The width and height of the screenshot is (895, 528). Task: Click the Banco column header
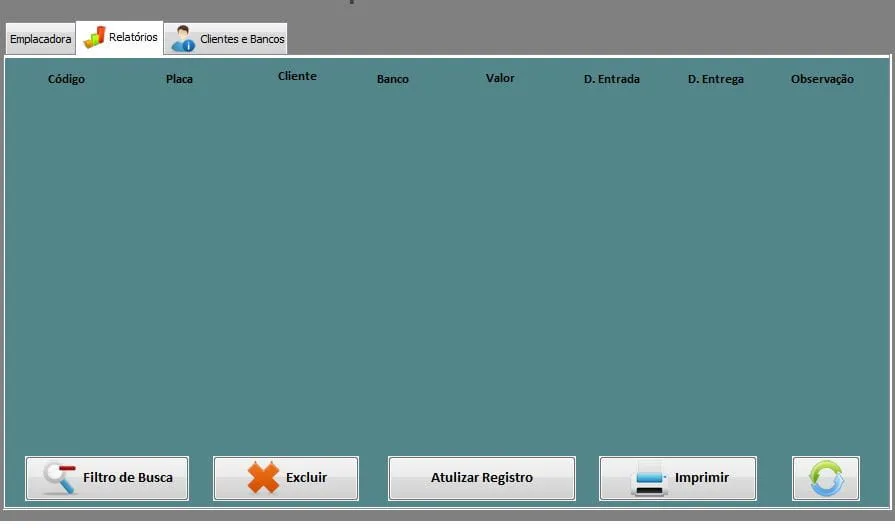pos(393,79)
